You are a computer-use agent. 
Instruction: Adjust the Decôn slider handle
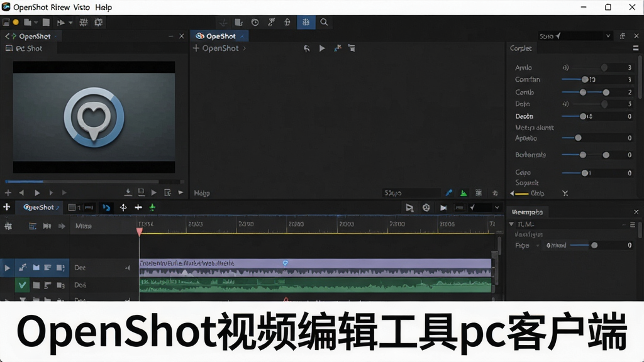click(583, 116)
